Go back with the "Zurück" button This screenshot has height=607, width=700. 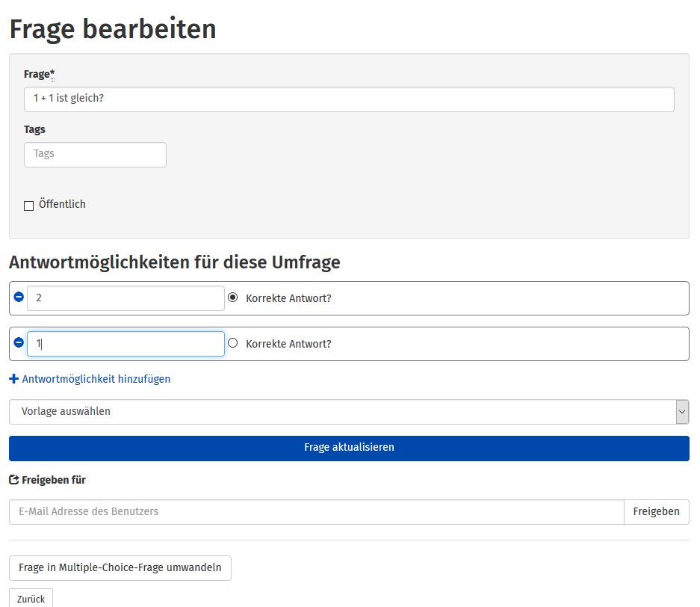pos(31,599)
